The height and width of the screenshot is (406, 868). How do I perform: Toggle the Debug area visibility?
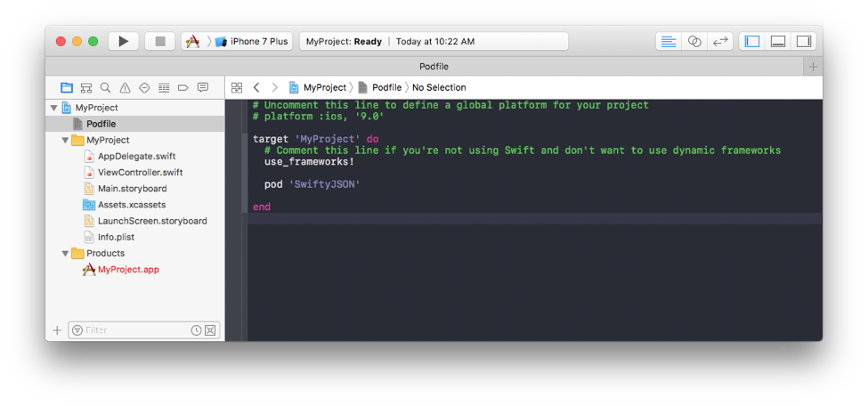(x=778, y=42)
